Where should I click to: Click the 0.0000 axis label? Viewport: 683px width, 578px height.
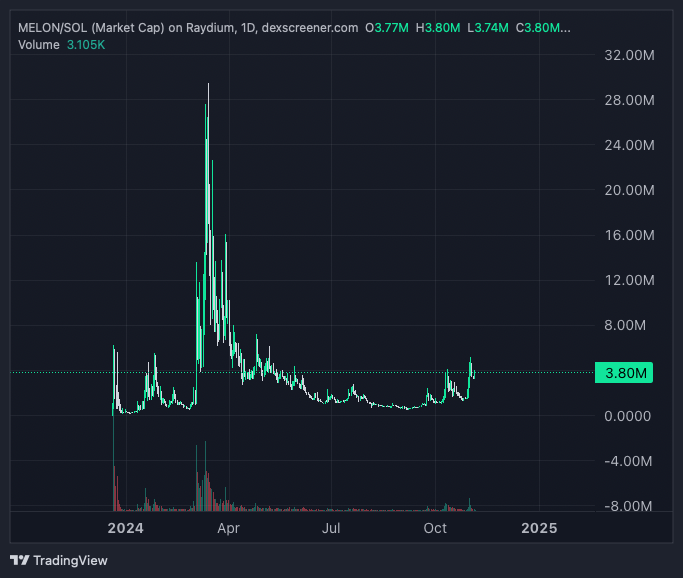[628, 416]
